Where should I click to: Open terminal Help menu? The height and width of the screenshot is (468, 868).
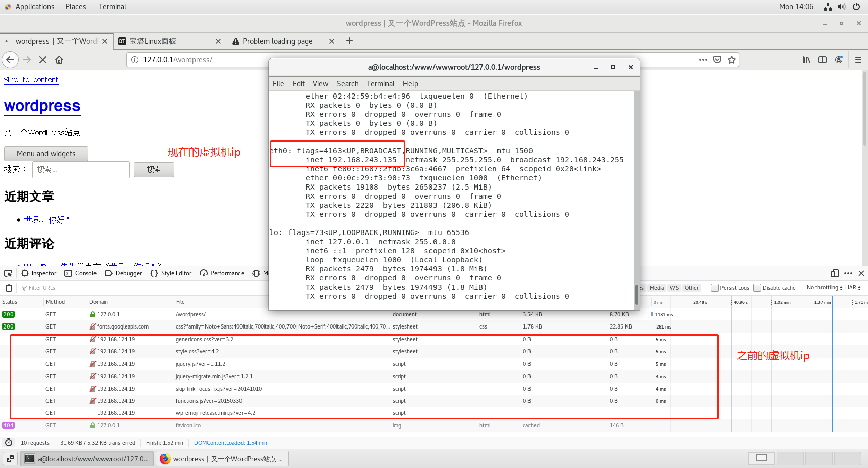click(410, 84)
